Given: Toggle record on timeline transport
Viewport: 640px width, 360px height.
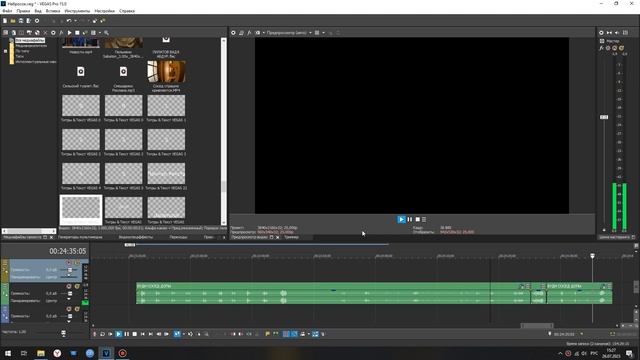Looking at the screenshot, I should 95,334.
